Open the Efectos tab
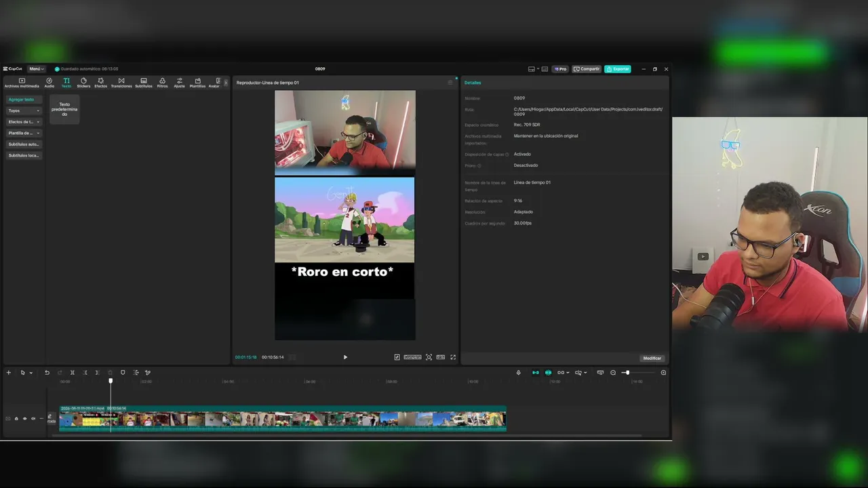This screenshot has width=868, height=488. coord(100,83)
